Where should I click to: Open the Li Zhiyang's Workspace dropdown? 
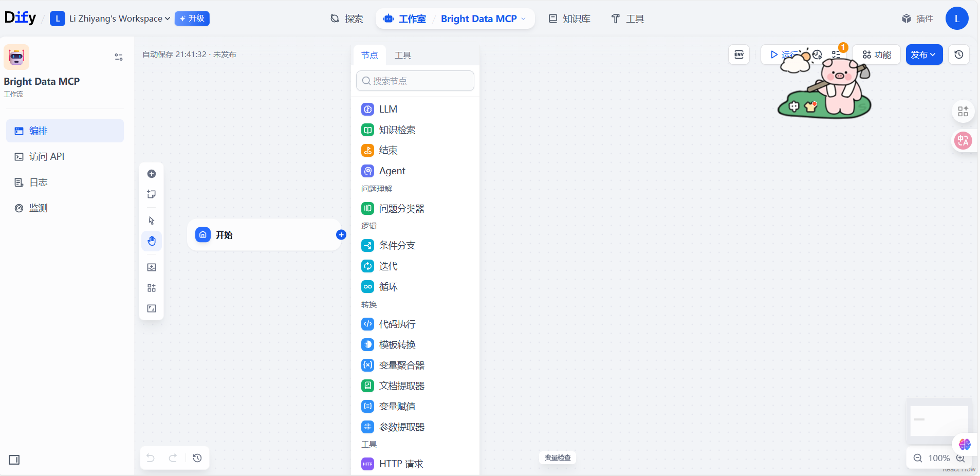pos(110,19)
